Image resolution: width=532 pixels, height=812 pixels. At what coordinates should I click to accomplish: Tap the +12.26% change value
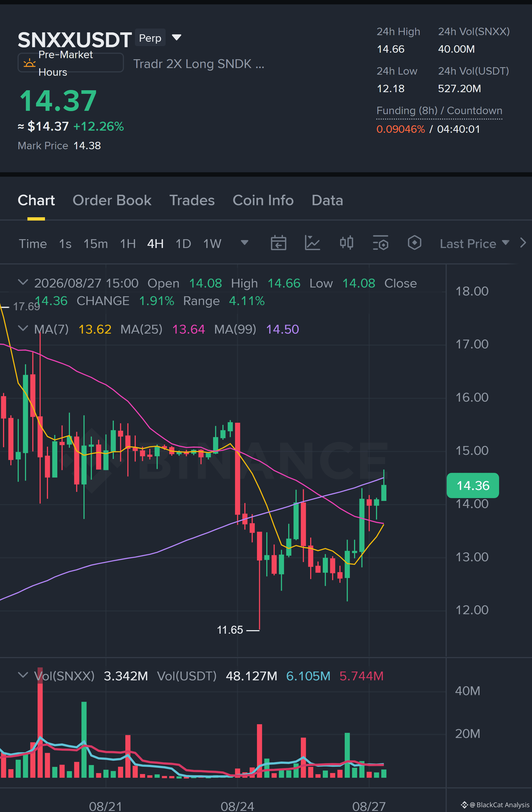(98, 126)
